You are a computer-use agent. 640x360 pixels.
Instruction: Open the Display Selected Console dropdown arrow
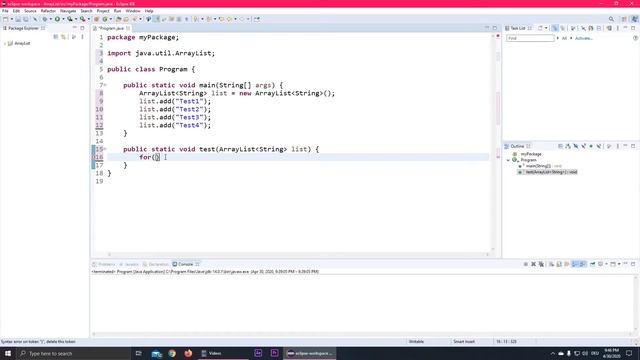(x=606, y=264)
